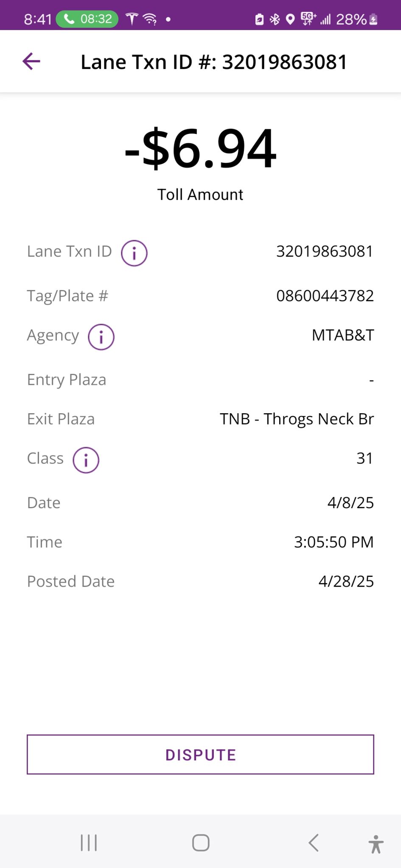This screenshot has width=401, height=868.
Task: Tap the DISPUTE button
Action: [x=200, y=754]
